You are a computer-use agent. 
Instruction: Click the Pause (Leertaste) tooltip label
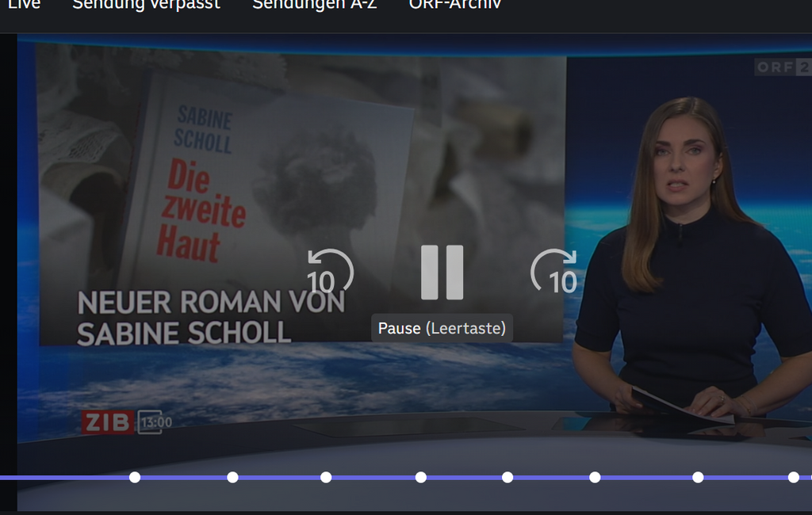[x=442, y=328]
